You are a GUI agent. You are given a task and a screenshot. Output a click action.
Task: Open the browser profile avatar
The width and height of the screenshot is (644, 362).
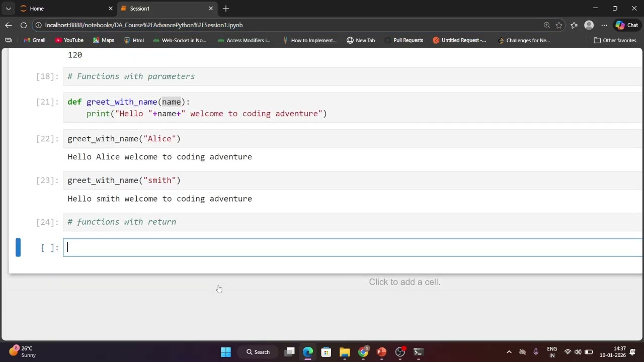point(589,25)
